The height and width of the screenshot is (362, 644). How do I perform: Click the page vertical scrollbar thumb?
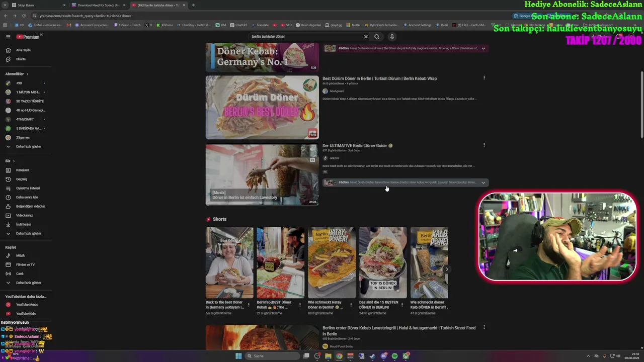641,105
